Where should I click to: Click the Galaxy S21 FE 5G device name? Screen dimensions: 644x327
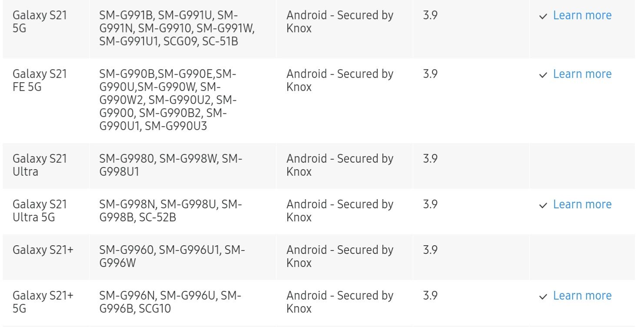click(40, 80)
